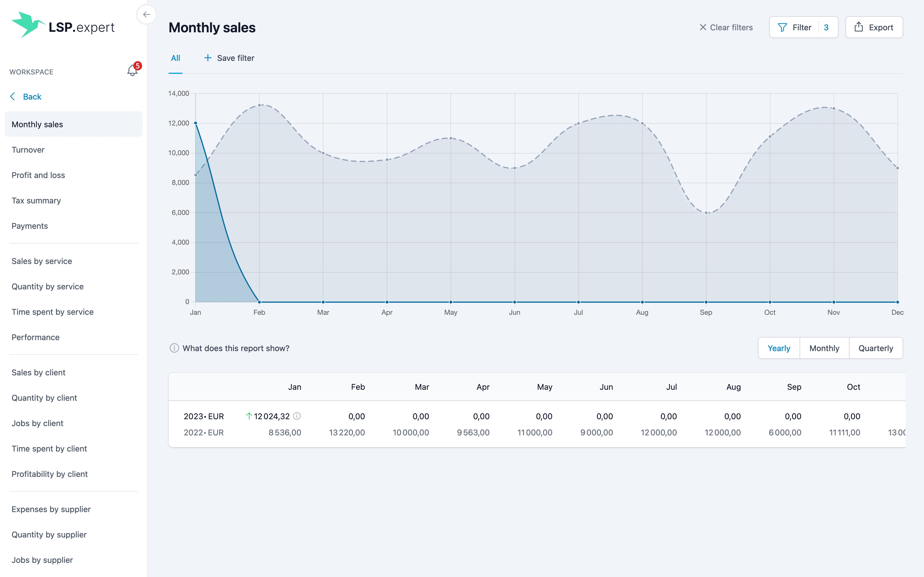Open the Turnover report
Screen dimensions: 924x577
click(x=28, y=150)
